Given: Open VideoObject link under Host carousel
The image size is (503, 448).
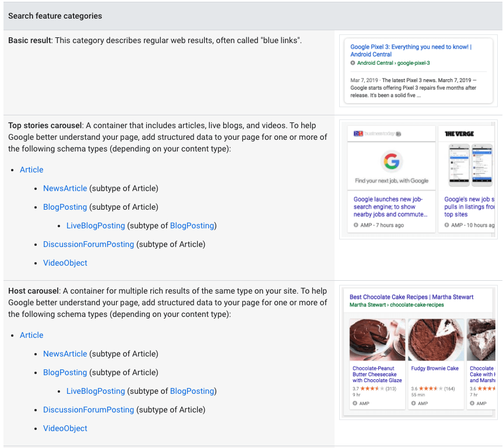Looking at the screenshot, I should click(65, 428).
